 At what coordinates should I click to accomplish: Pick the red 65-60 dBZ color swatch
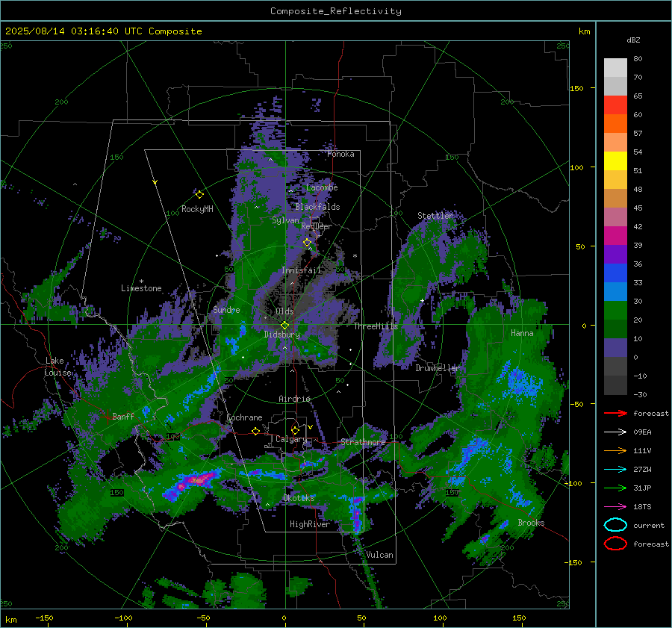pyautogui.click(x=615, y=105)
